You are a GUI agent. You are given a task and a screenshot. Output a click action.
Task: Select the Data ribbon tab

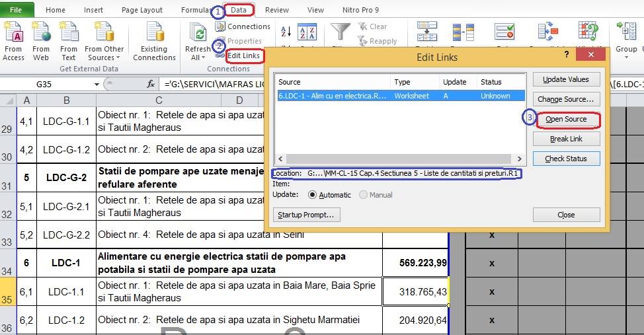coord(239,10)
